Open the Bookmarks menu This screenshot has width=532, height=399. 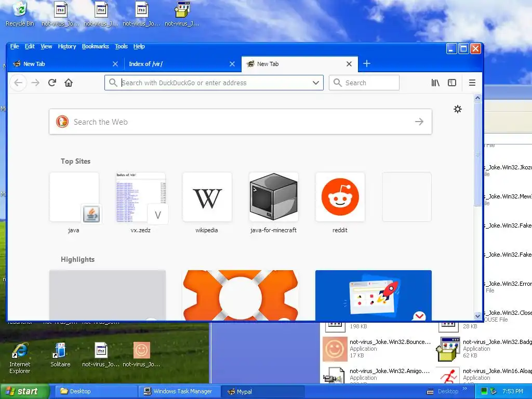click(x=96, y=46)
